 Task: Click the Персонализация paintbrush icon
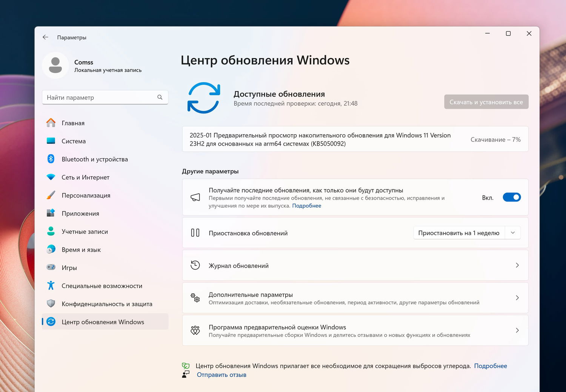(51, 195)
